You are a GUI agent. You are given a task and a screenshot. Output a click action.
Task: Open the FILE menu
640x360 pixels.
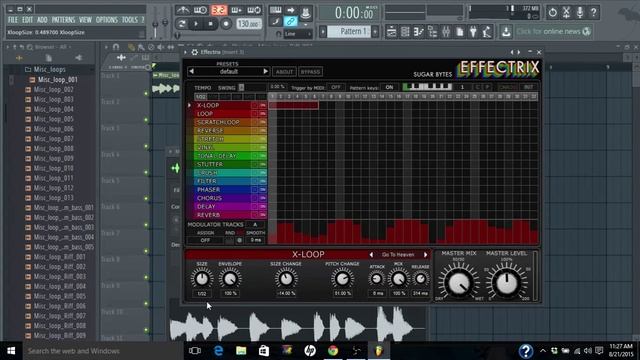click(13, 20)
